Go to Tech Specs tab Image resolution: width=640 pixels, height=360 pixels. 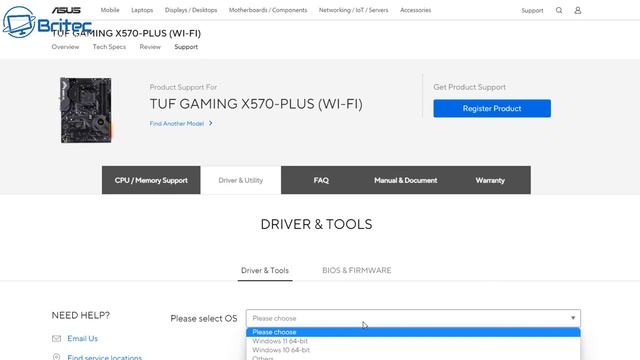[x=109, y=47]
